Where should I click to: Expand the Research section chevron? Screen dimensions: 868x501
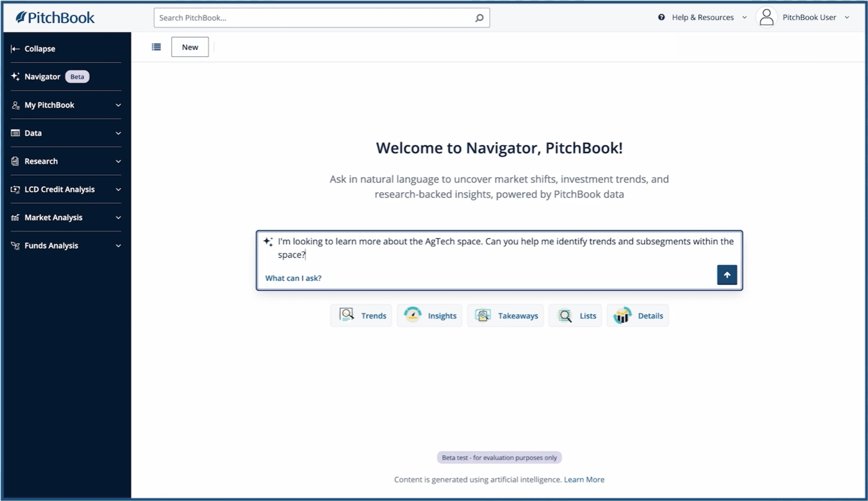[x=118, y=161]
